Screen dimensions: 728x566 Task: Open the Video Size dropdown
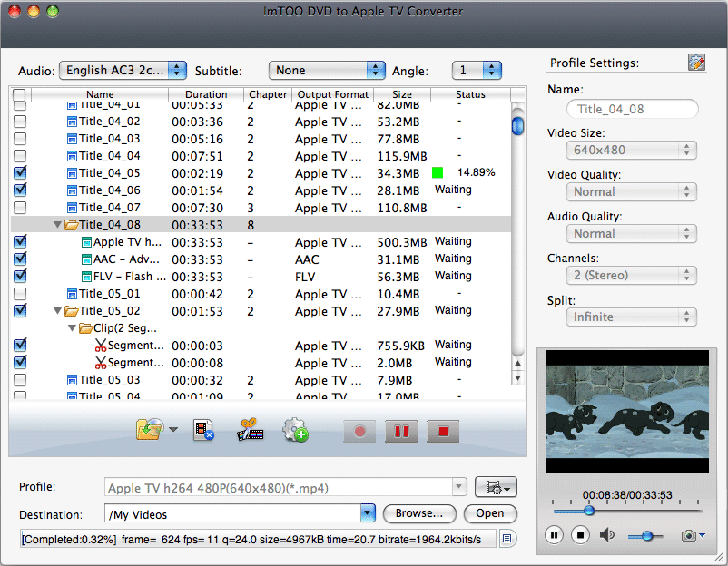[x=632, y=151]
